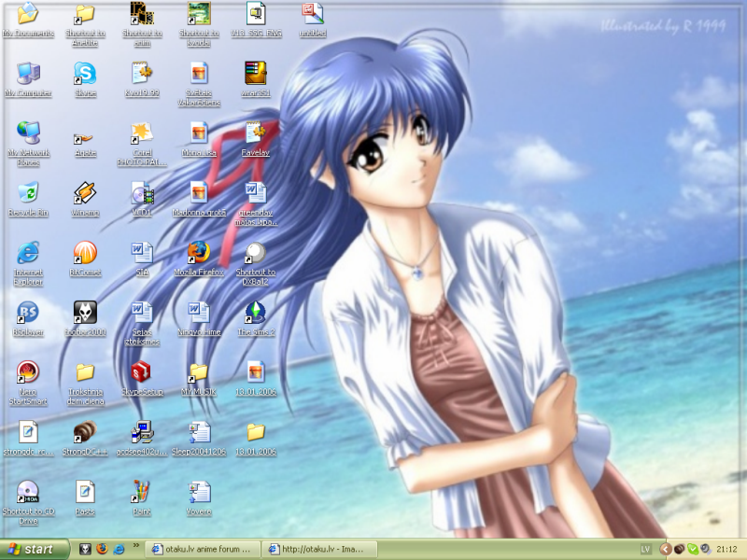Click the green tray icon
The width and height of the screenshot is (747, 560).
[x=693, y=550]
